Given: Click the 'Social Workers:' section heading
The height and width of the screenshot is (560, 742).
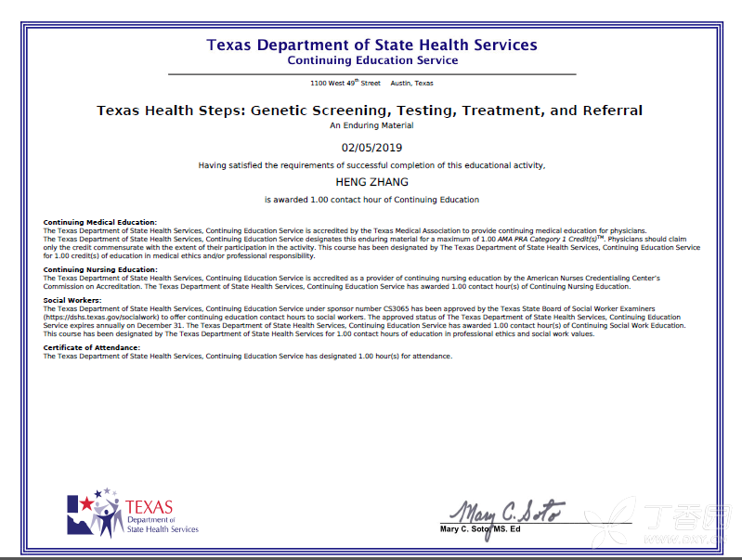Looking at the screenshot, I should point(74,301).
